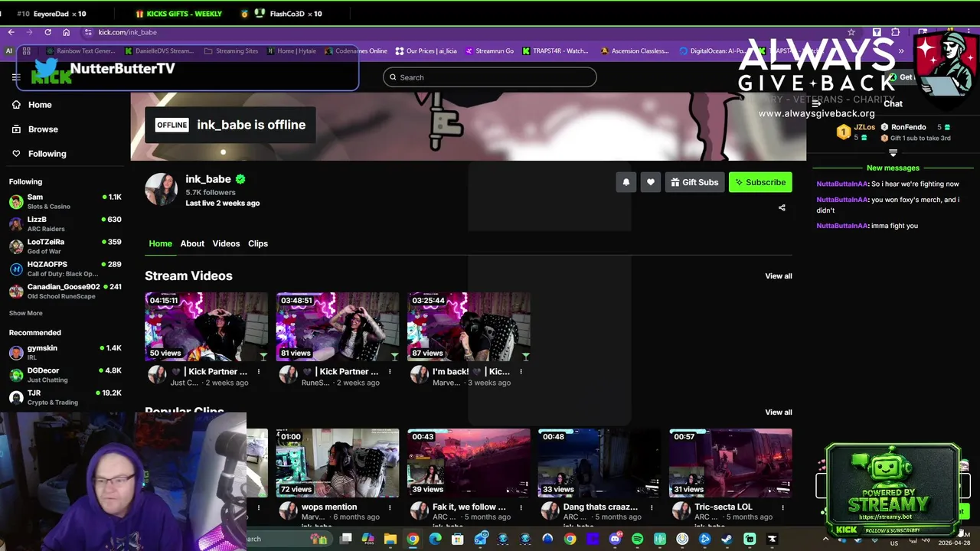Play the 00:43 'Fak it, we follow' clip
The height and width of the screenshot is (551, 980).
tap(469, 463)
